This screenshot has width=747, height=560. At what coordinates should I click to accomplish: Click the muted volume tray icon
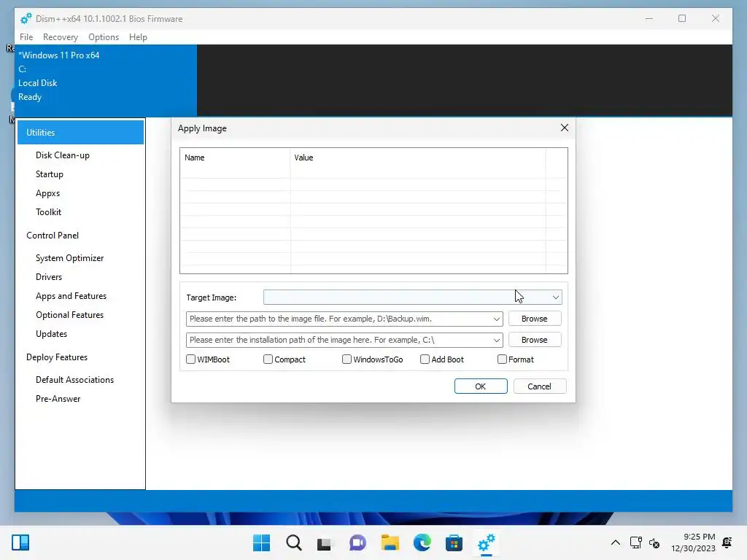(x=654, y=542)
